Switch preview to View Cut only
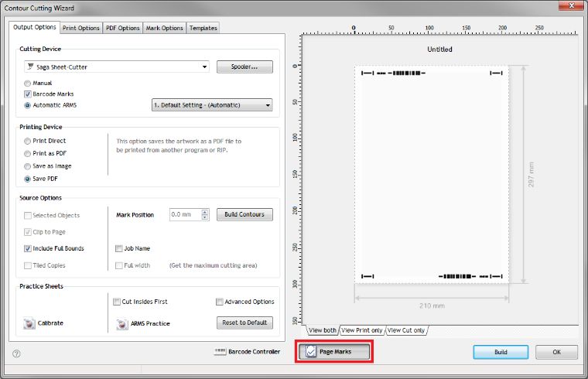Image resolution: width=588 pixels, height=379 pixels. (407, 330)
